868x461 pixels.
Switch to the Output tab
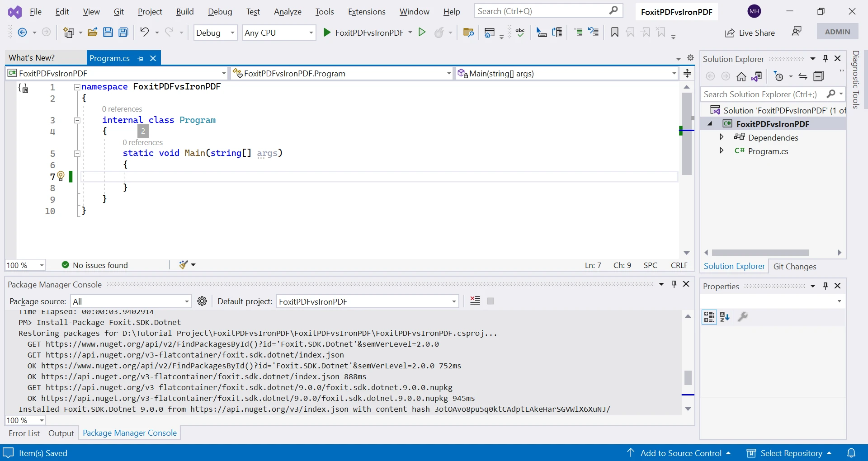(x=61, y=433)
